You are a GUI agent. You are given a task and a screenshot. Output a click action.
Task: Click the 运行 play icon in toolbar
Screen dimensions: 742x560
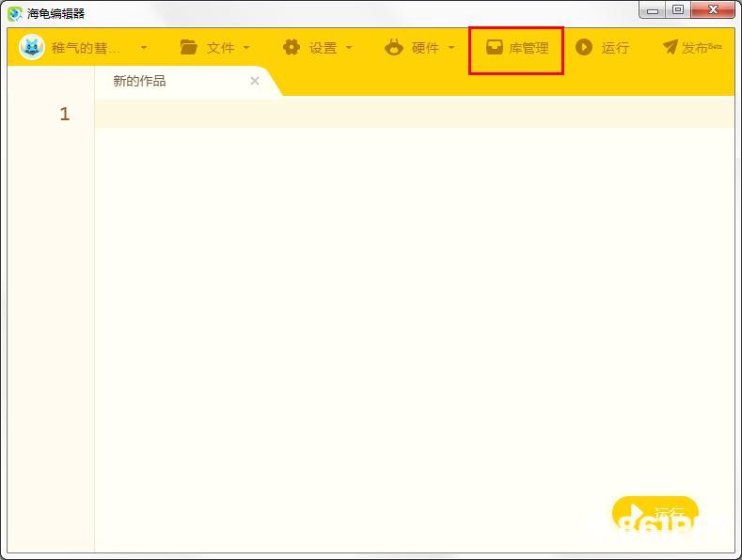[x=584, y=47]
